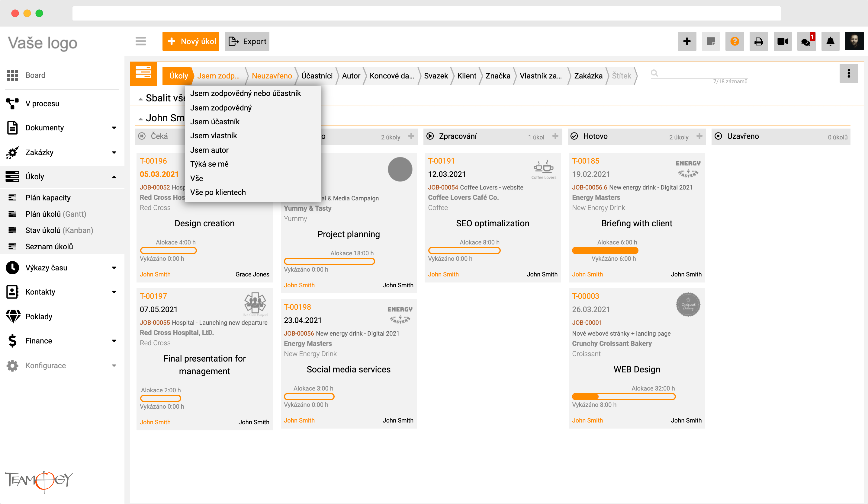This screenshot has height=504, width=868.
Task: Expand the Konfigurace sidebar section
Action: click(x=114, y=365)
